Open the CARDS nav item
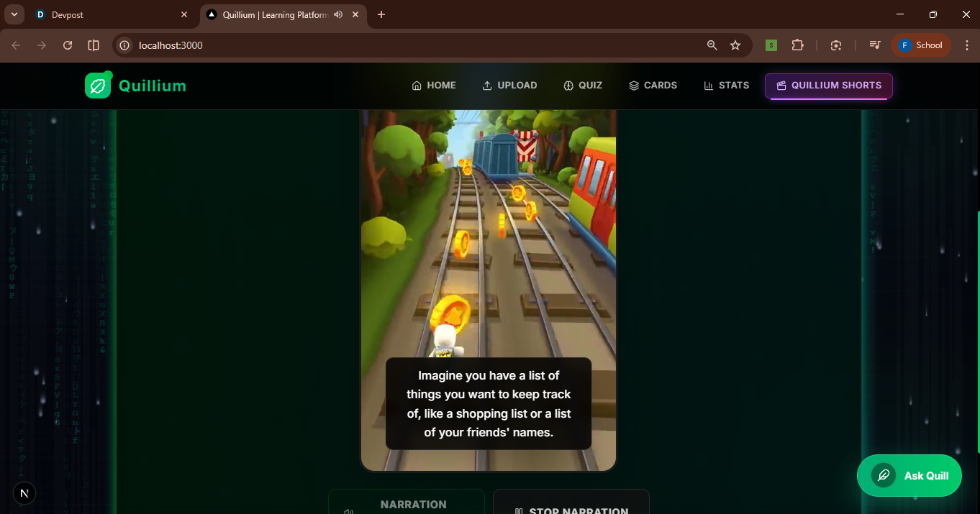 click(653, 85)
